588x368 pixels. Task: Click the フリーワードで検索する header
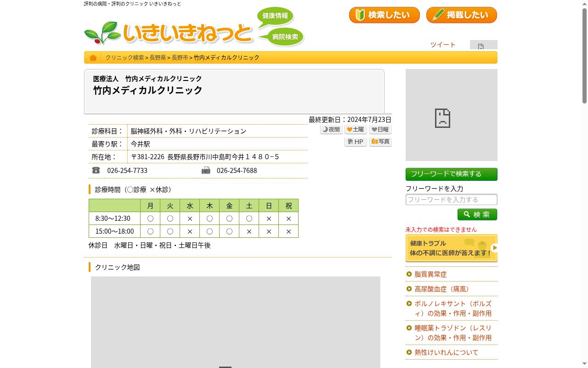click(452, 174)
